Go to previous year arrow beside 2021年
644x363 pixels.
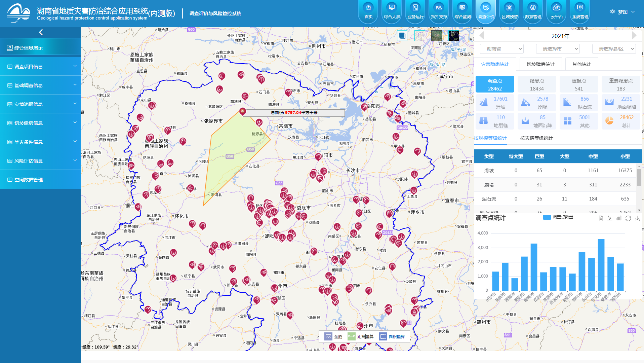[x=482, y=36]
